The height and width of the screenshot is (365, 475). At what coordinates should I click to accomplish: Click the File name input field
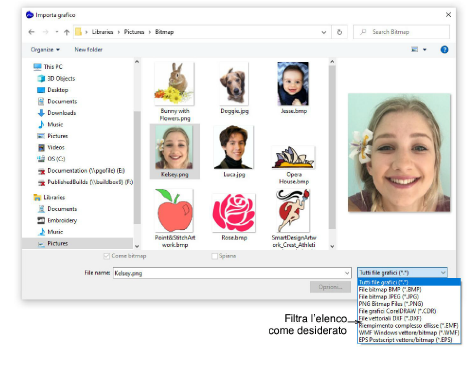coord(228,273)
